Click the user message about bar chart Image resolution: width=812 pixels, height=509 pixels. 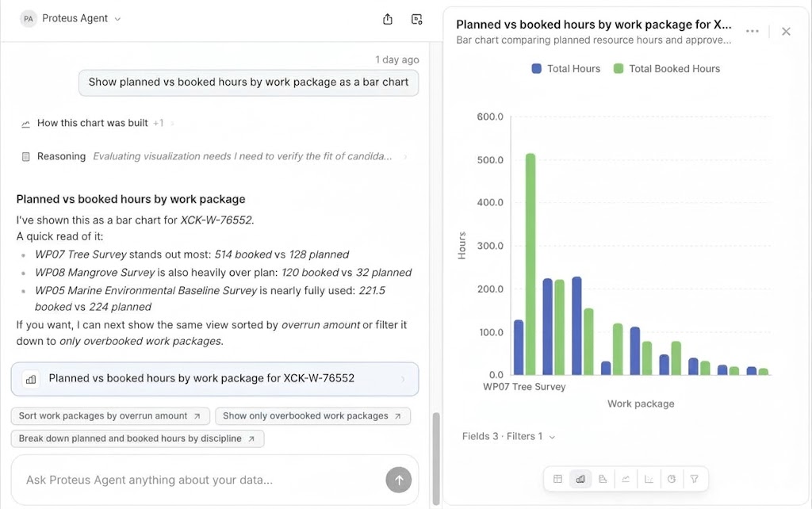click(x=248, y=82)
